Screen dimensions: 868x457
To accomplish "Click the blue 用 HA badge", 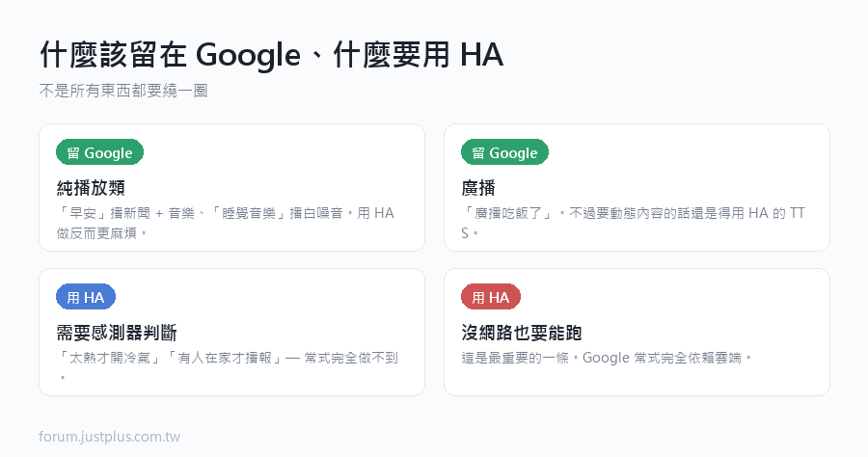I will click(86, 297).
